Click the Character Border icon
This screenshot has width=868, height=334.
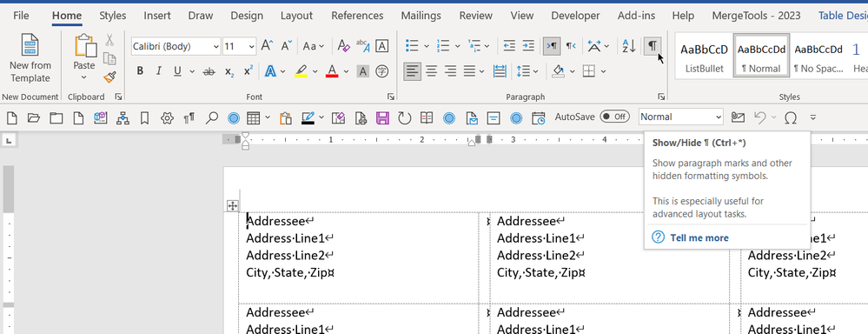click(x=382, y=46)
